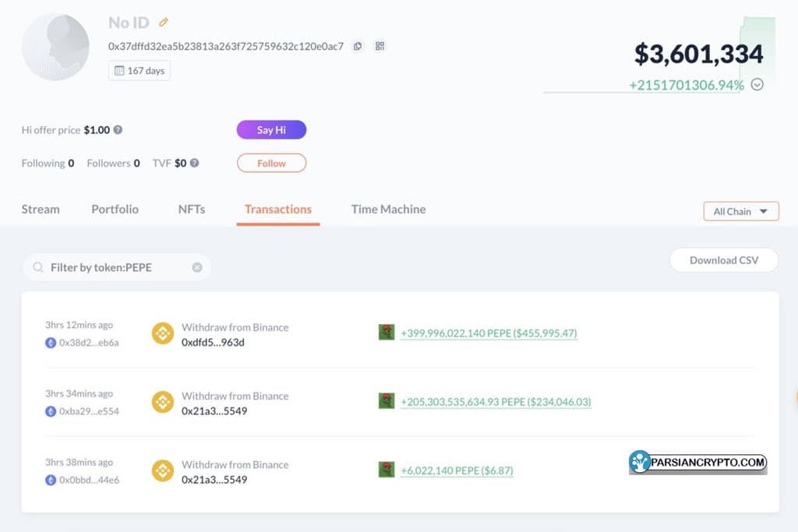The height and width of the screenshot is (532, 798).
Task: Follow this wallet
Action: point(271,163)
